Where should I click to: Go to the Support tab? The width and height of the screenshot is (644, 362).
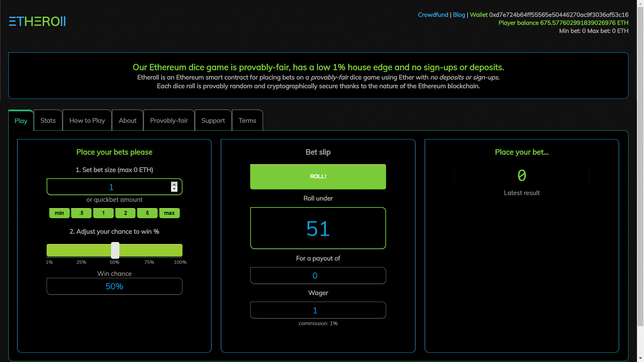pos(213,121)
